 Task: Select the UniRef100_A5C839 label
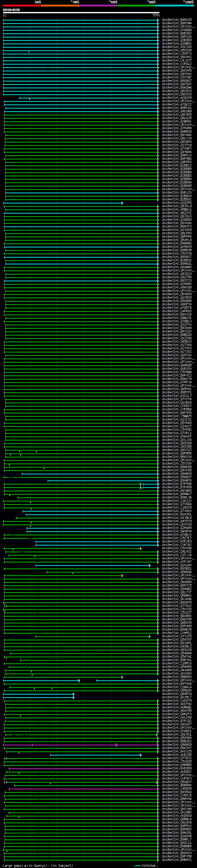(177, 50)
